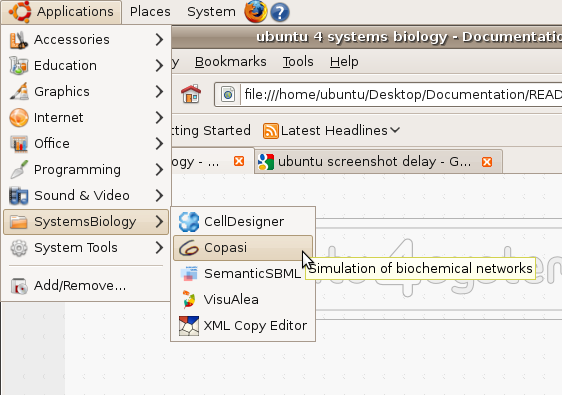Click the site identity icon in URL bar
Viewport: 562px width, 395px height.
coord(228,95)
